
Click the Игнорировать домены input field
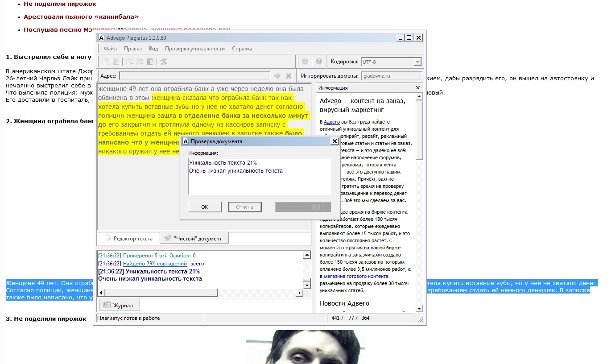(391, 76)
